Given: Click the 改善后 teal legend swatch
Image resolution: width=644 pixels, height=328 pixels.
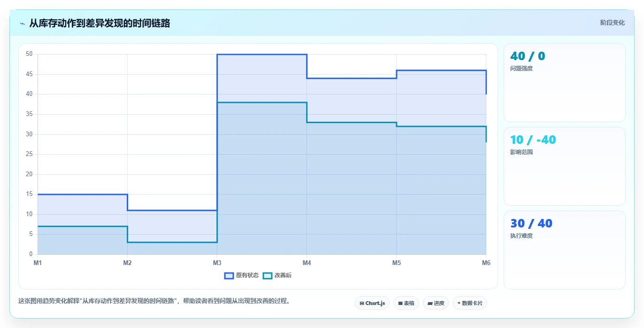Looking at the screenshot, I should tap(267, 275).
